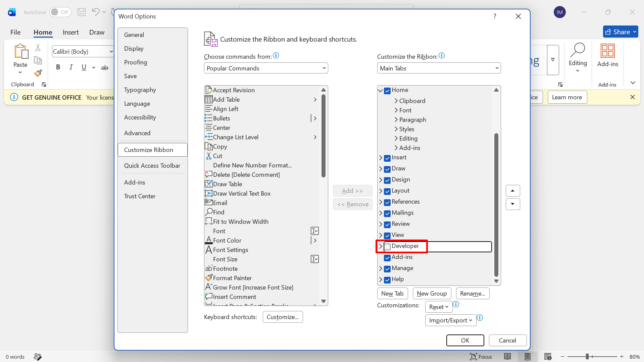Click the Bold formatting icon
This screenshot has width=644, height=362.
coord(58,67)
